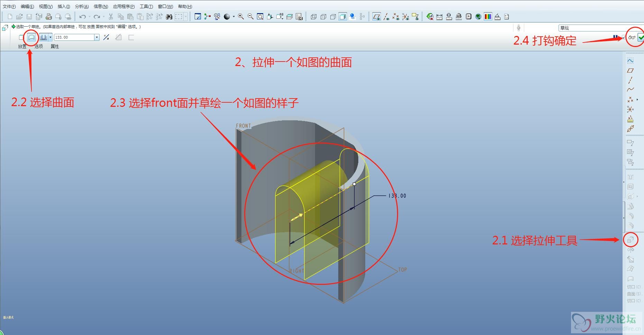Click the Redo arrow

97,17
